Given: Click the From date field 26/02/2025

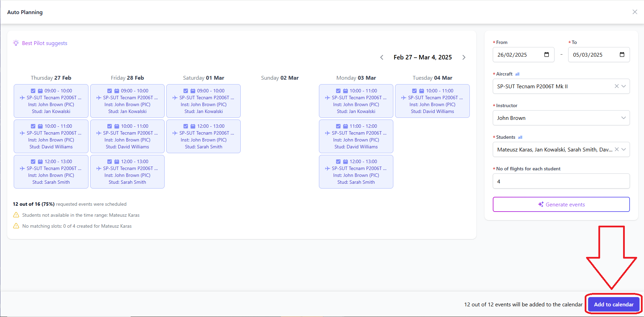Looking at the screenshot, I should click(523, 55).
